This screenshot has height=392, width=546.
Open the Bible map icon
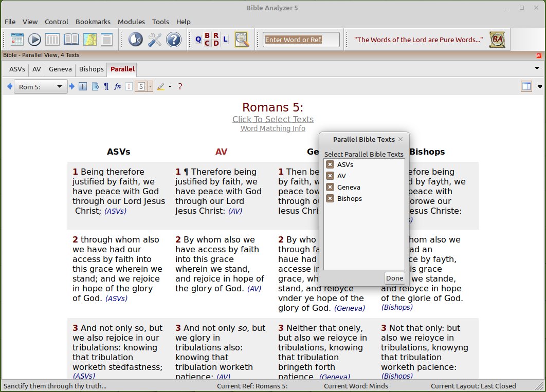pyautogui.click(x=90, y=40)
